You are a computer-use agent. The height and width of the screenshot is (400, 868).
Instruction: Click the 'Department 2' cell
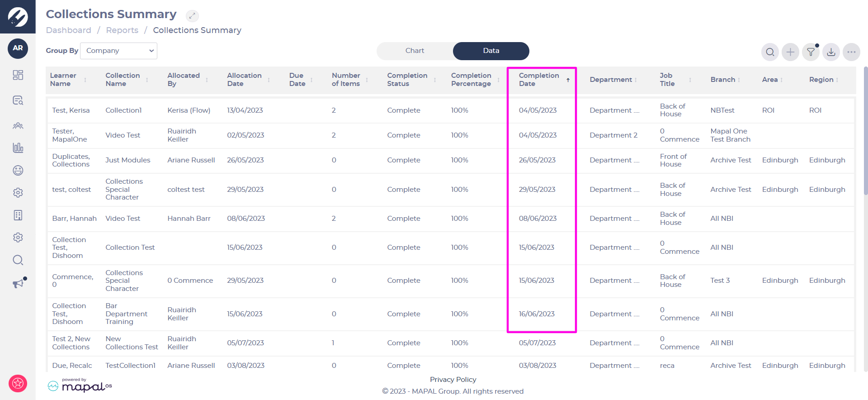coord(613,135)
